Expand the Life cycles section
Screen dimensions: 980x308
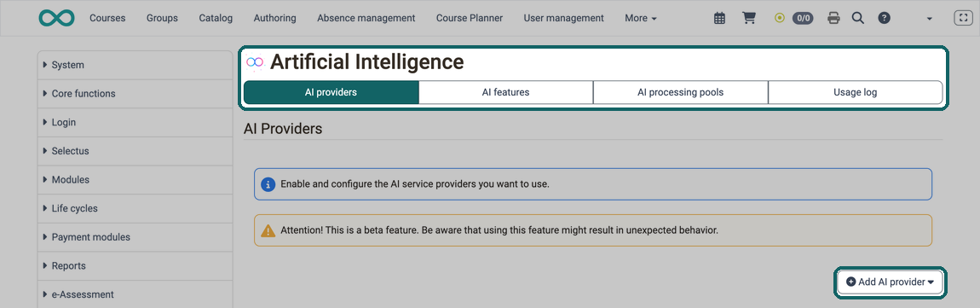(x=135, y=208)
